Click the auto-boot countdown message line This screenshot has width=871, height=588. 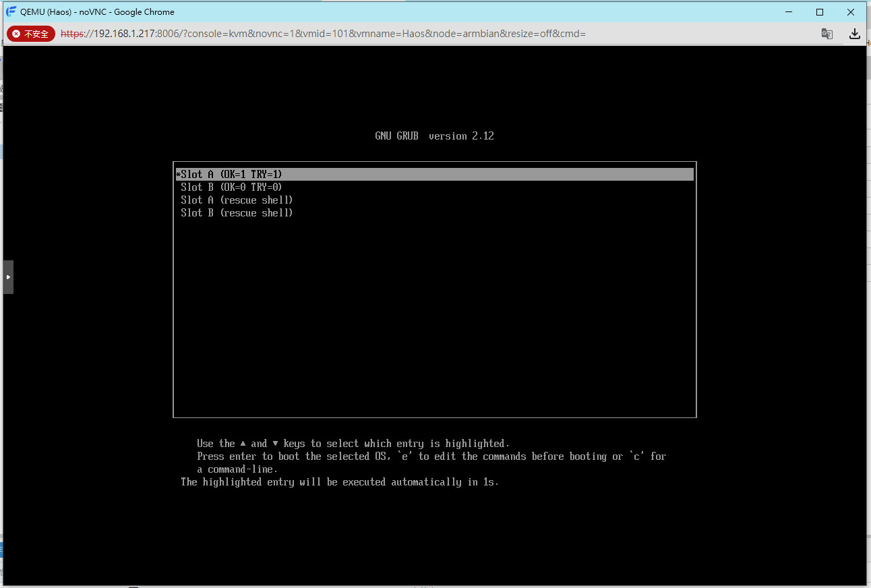pyautogui.click(x=340, y=482)
